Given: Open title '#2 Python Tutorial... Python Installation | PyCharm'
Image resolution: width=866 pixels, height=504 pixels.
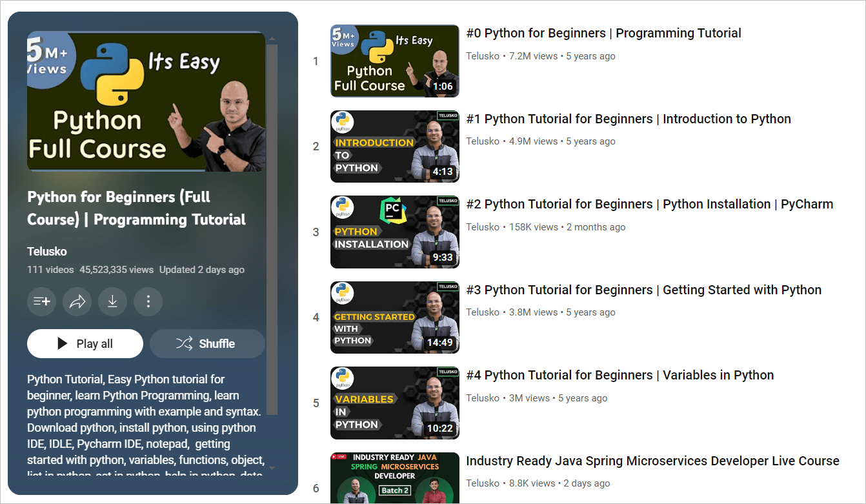Looking at the screenshot, I should pos(650,204).
